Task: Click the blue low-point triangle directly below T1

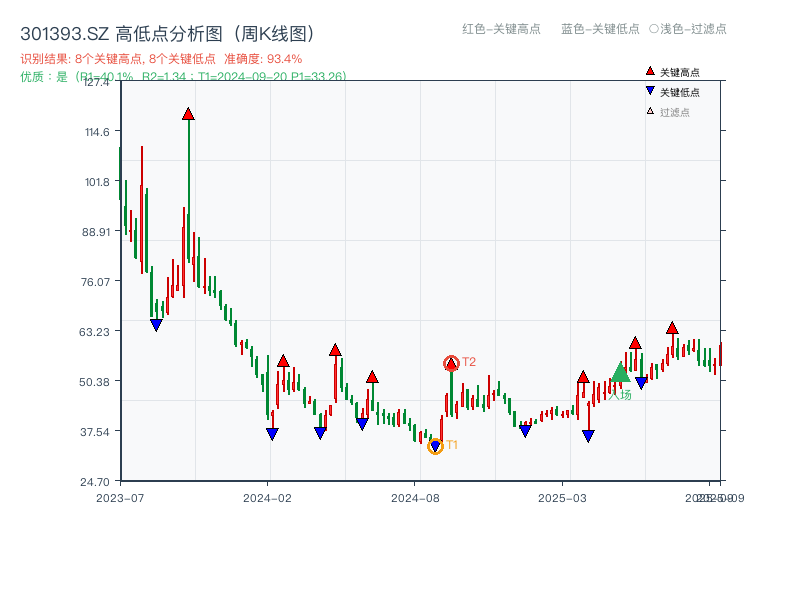Action: coord(435,444)
